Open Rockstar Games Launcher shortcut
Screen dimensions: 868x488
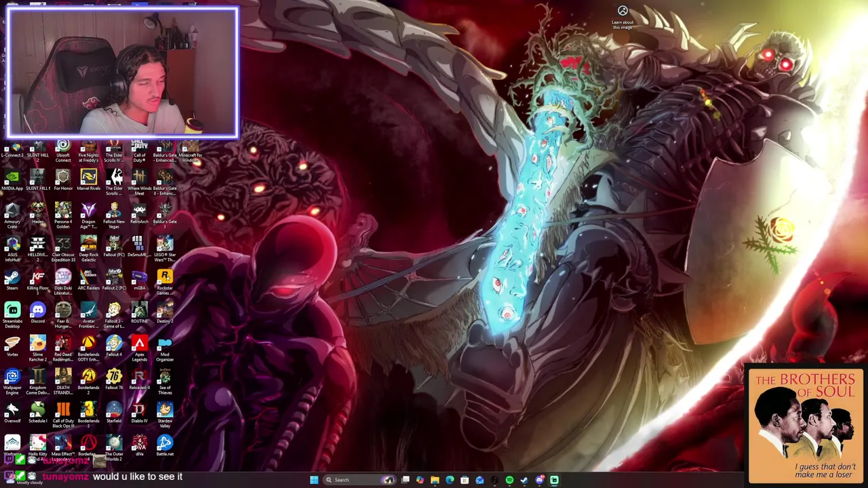click(x=165, y=282)
